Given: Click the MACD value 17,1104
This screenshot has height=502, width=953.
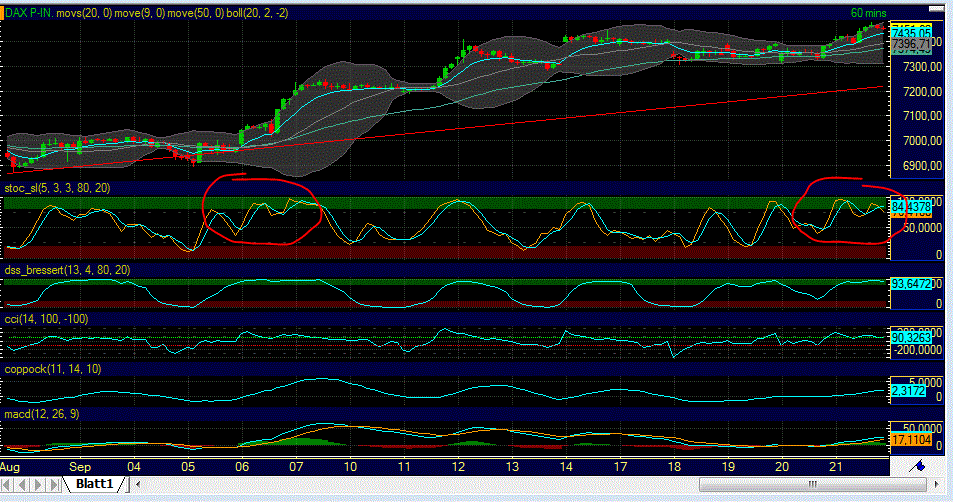Looking at the screenshot, I should point(911,439).
